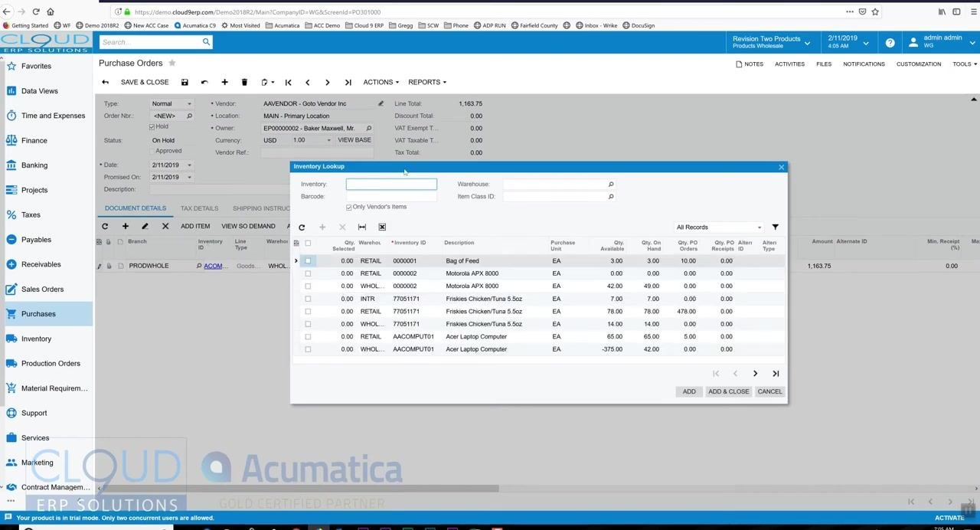980x530 pixels.
Task: Open the Date picker dropdown
Action: click(189, 165)
